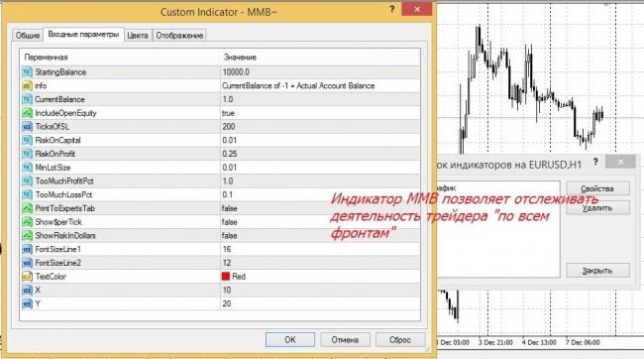The image size is (644, 359).
Task: Select the FontSizeLine1 integer icon
Action: click(x=27, y=249)
